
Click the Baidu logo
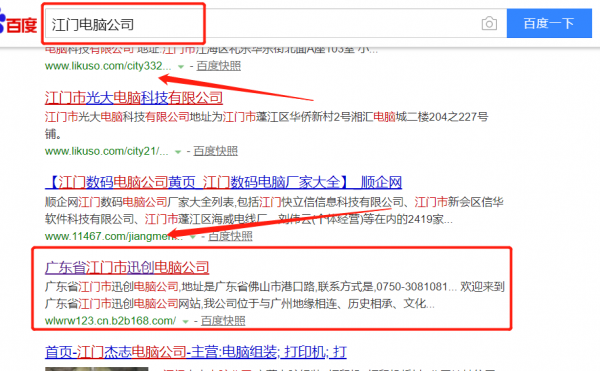pos(18,24)
